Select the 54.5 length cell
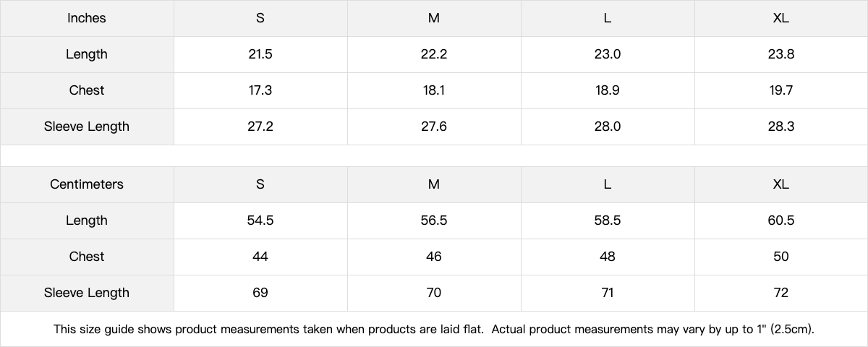868x347 pixels. coord(260,220)
